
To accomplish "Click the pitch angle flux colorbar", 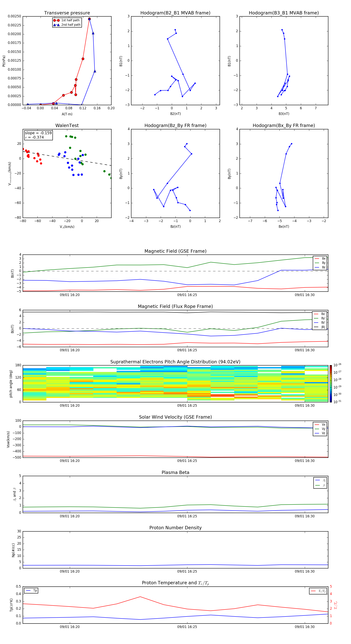I will pos(331,383).
